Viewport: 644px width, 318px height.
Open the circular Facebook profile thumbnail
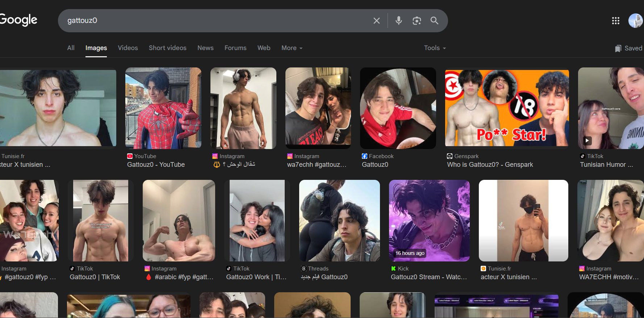(x=398, y=108)
